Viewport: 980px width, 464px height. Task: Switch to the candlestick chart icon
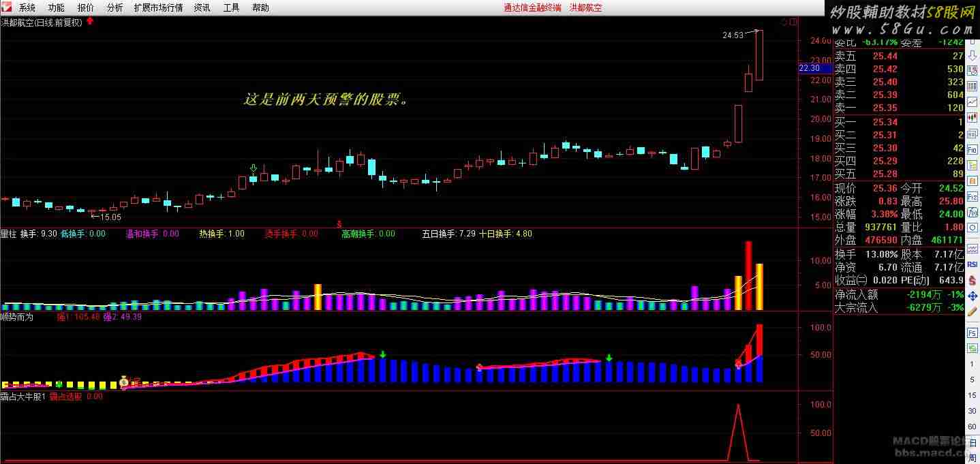(x=973, y=117)
